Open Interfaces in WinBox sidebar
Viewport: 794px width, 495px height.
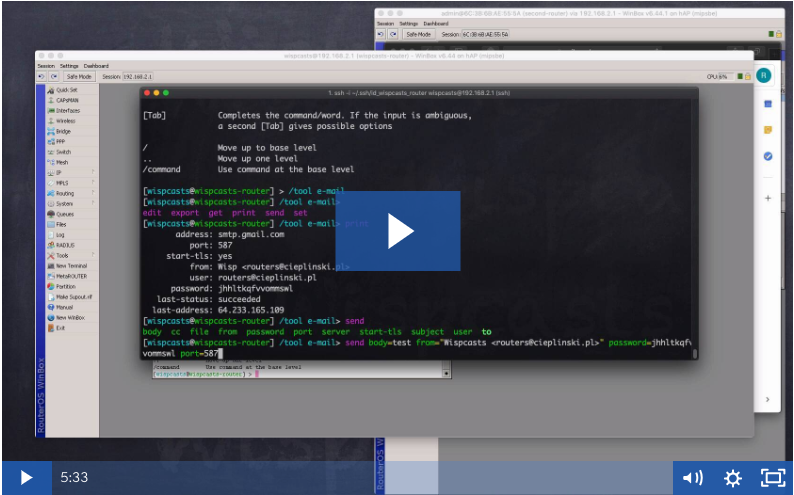(x=68, y=110)
